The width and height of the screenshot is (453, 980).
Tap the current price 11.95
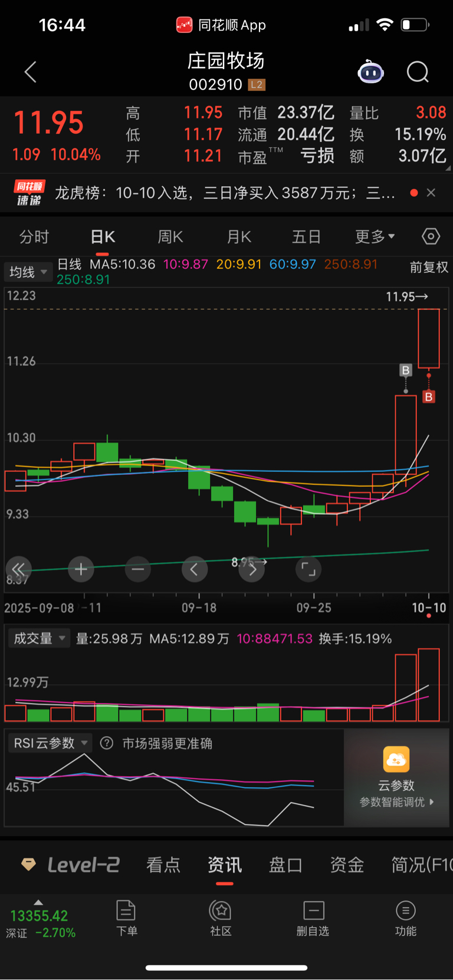(49, 123)
